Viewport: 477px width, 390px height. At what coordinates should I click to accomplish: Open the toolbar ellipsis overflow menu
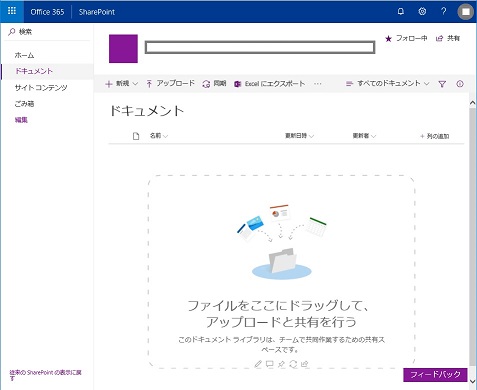pyautogui.click(x=318, y=84)
